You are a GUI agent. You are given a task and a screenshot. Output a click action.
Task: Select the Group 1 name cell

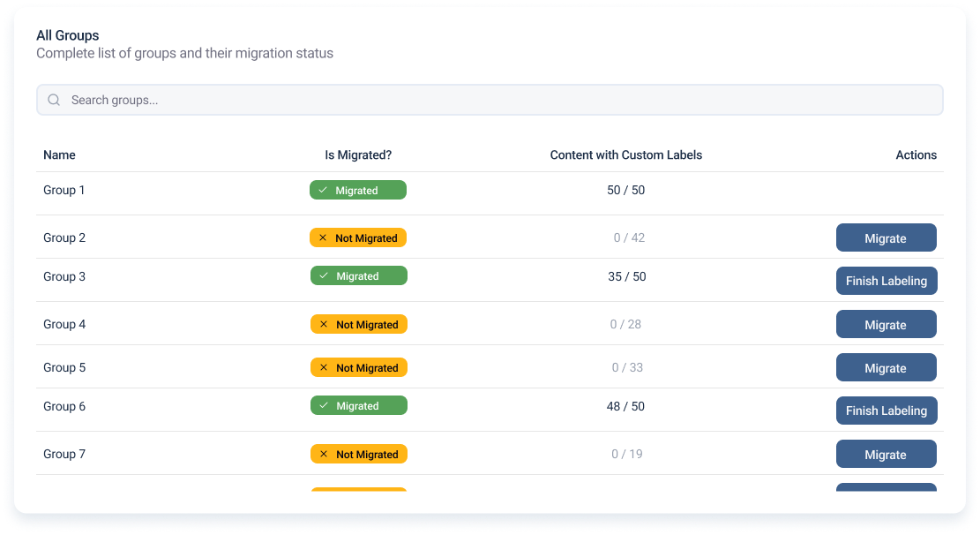tap(64, 190)
